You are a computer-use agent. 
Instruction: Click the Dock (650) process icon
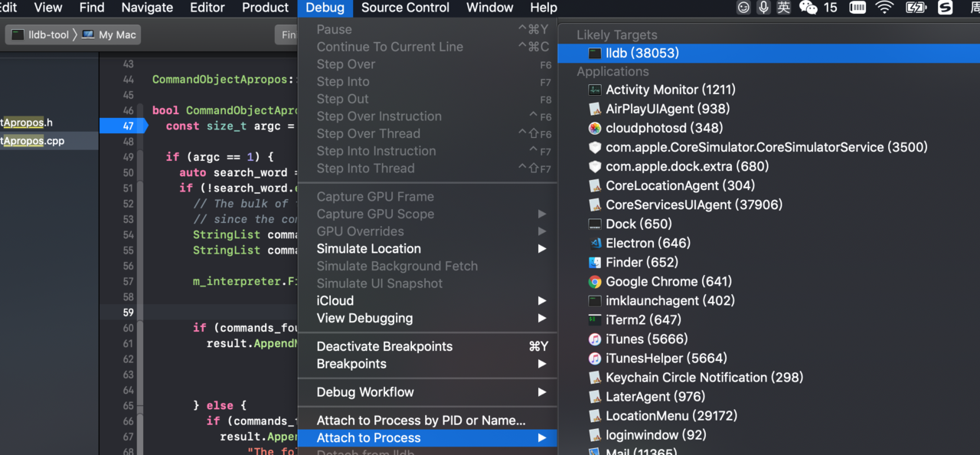pos(595,224)
